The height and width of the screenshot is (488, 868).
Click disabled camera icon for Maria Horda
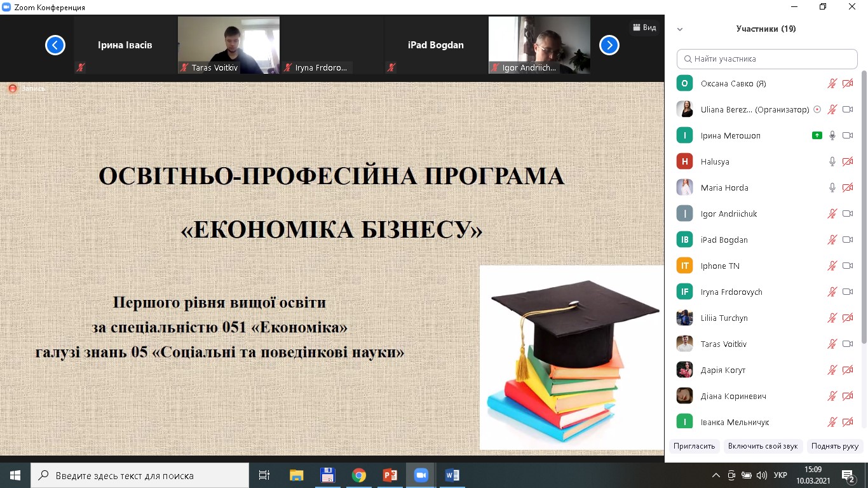pos(848,187)
